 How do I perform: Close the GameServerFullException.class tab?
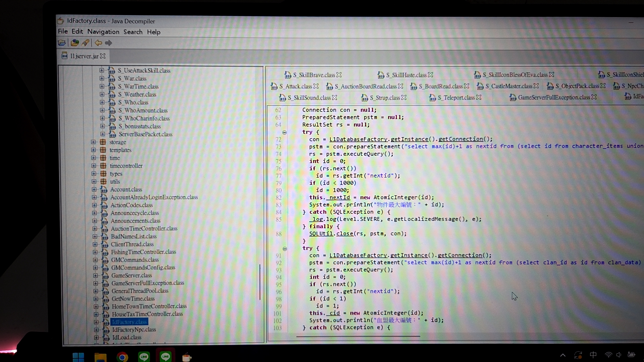pos(594,97)
